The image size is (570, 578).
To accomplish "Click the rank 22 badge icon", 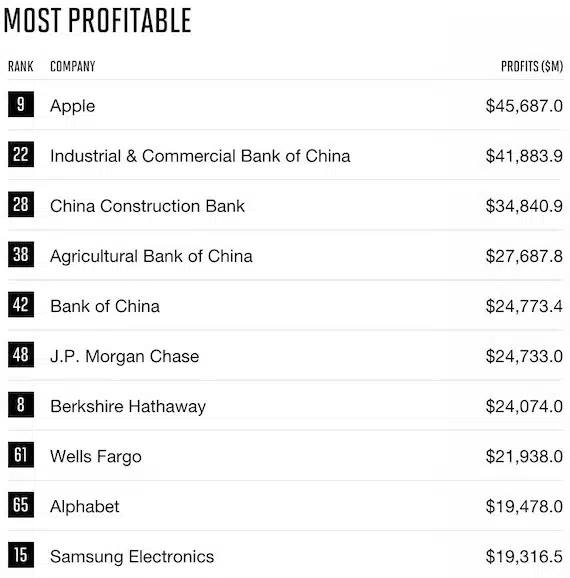I will (x=21, y=154).
